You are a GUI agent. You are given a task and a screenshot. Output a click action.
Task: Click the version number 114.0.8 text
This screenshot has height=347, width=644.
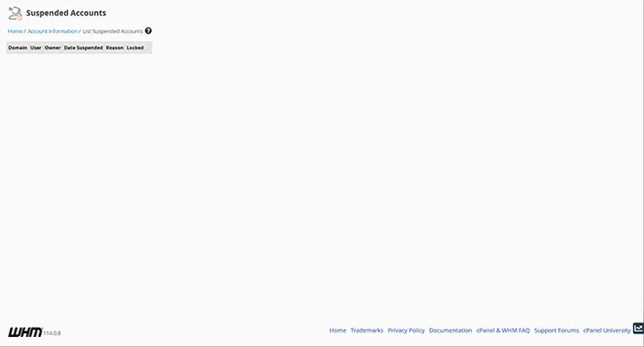(52, 333)
